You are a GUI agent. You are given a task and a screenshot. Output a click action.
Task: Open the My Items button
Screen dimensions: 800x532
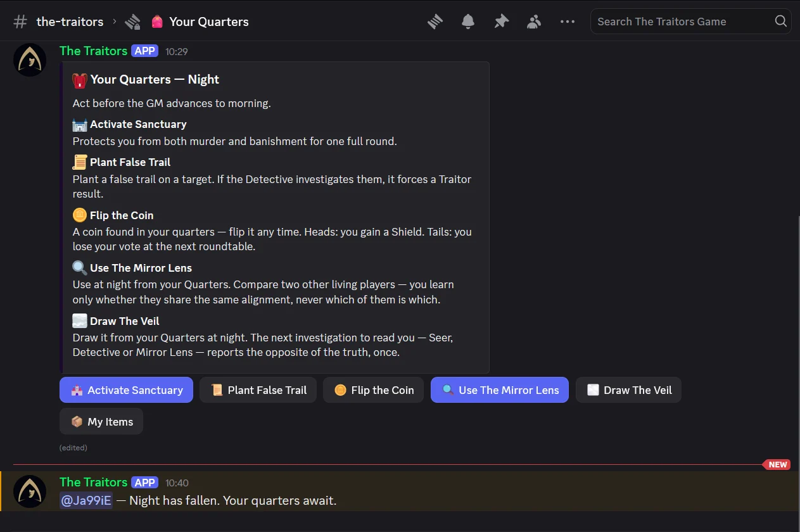coord(101,422)
